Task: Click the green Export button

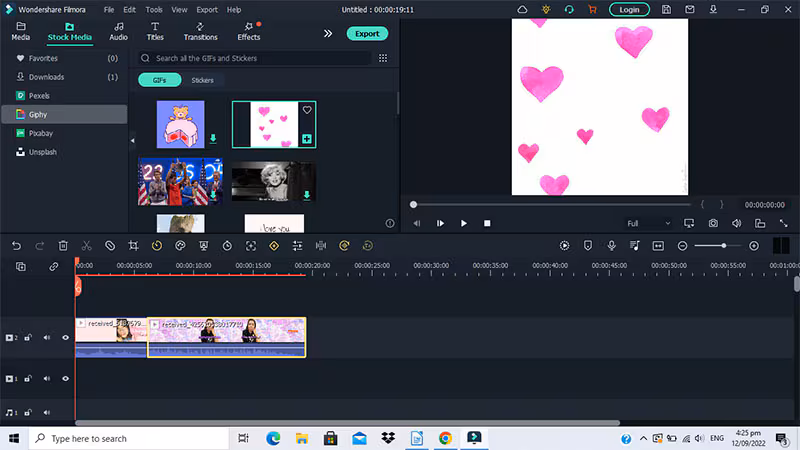Action: coord(367,34)
